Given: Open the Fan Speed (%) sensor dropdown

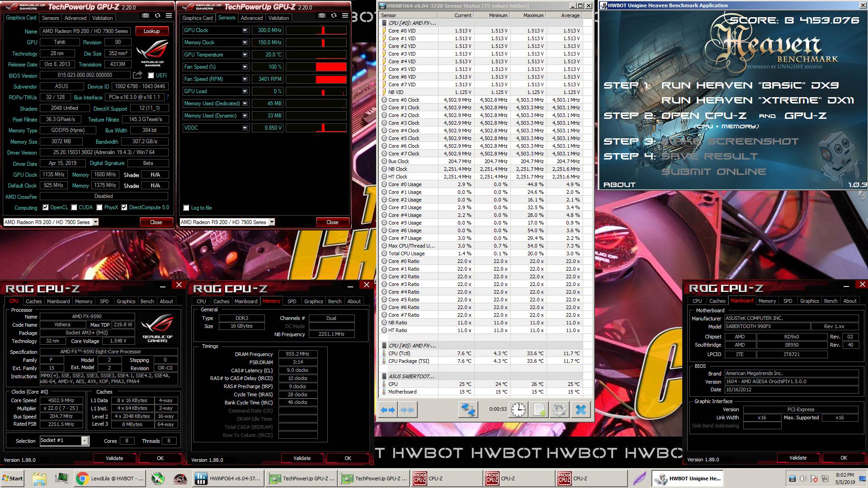Looking at the screenshot, I should [245, 67].
